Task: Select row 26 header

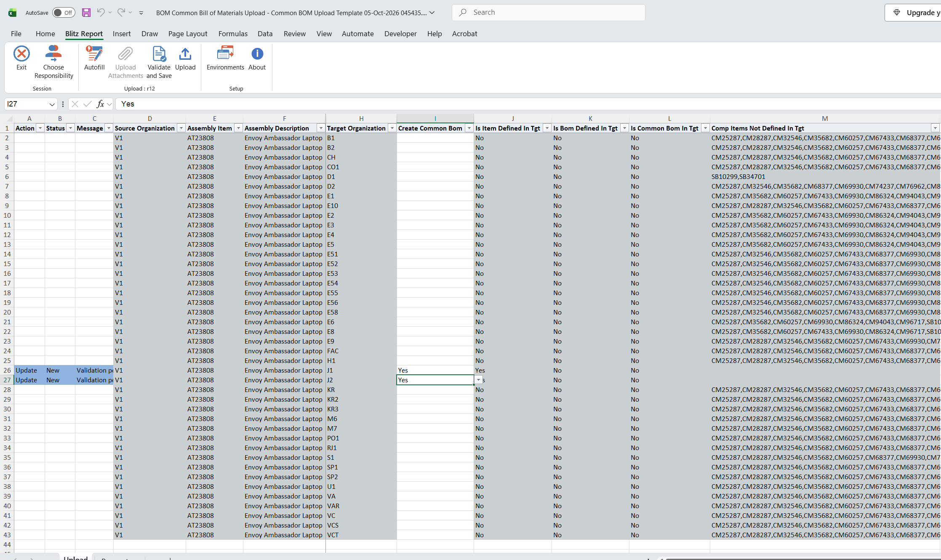Action: coord(7,371)
